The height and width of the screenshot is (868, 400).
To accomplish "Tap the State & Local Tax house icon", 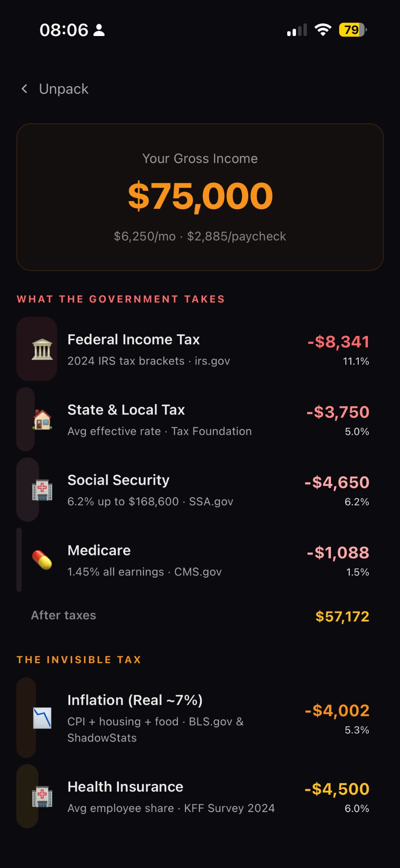I will pos(42,420).
